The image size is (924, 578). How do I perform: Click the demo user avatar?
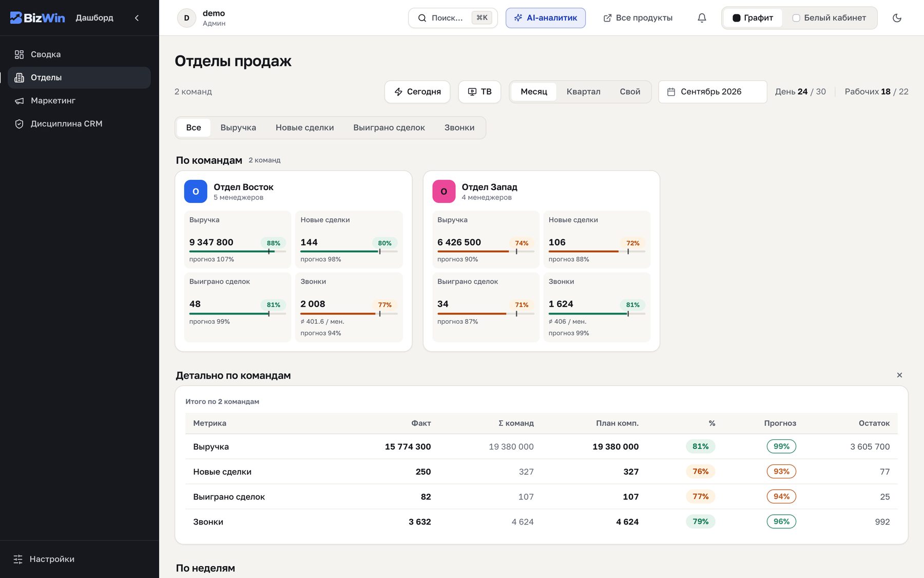pyautogui.click(x=187, y=18)
